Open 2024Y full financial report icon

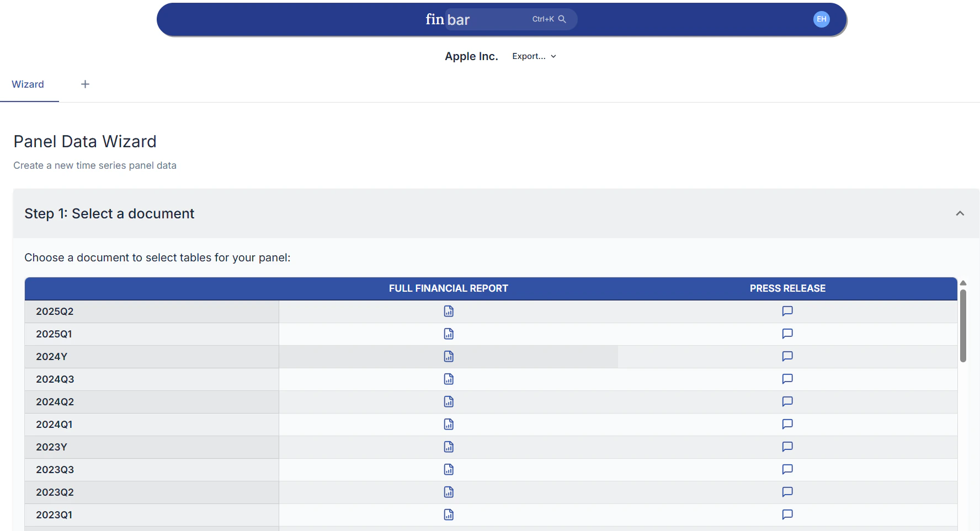449,357
